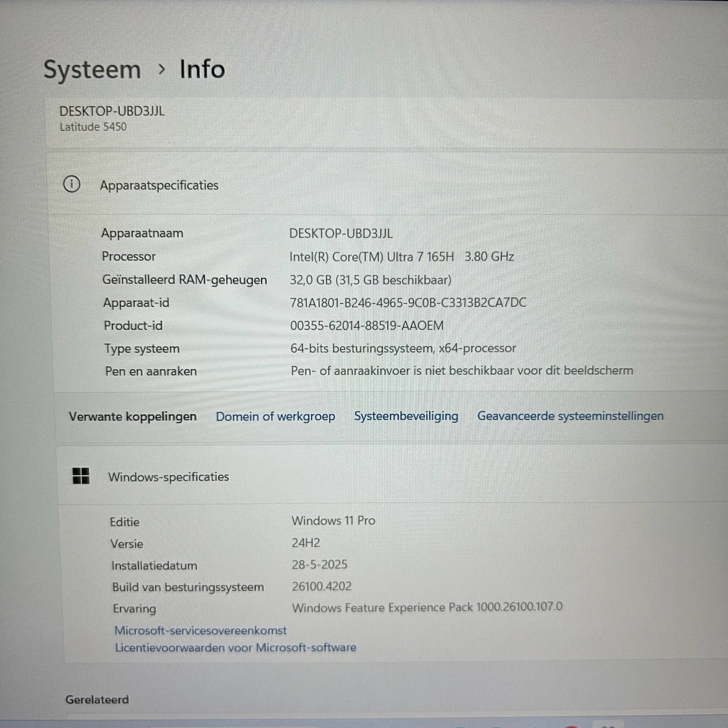The width and height of the screenshot is (728, 728).
Task: Select Product-id value 00355-62014-88519-AAOEM
Action: pos(367,326)
